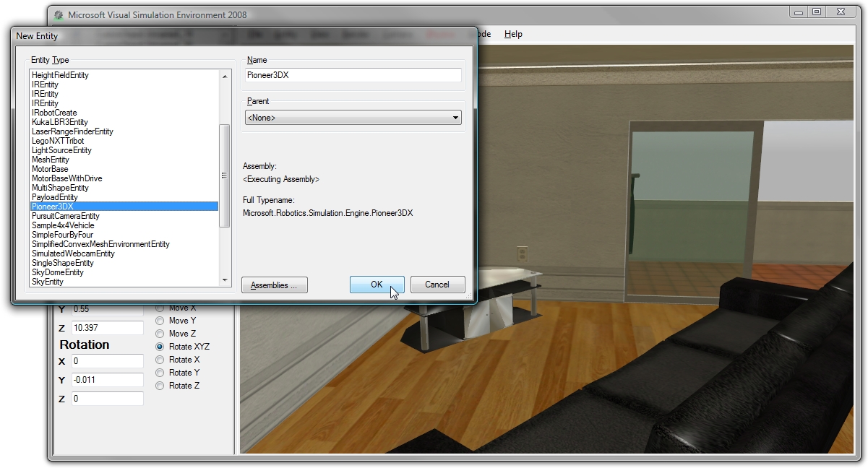Edit the Rotation Y value of -0.011

click(x=107, y=380)
